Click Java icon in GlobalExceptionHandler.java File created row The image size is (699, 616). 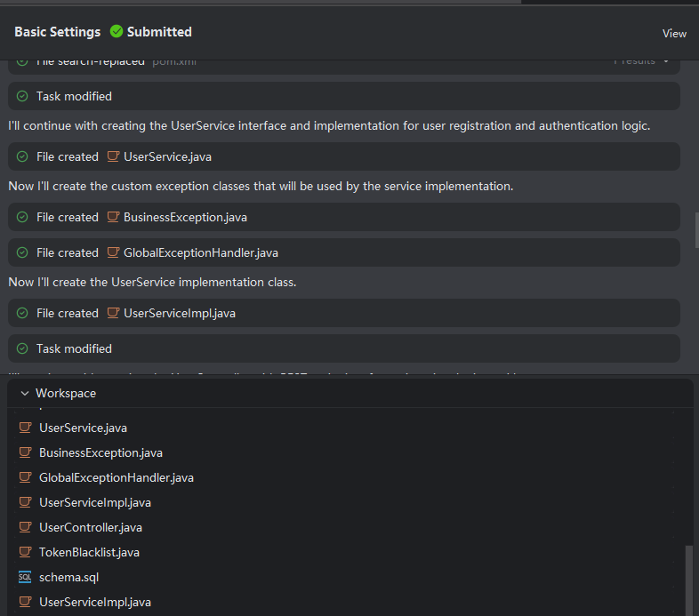tap(113, 252)
